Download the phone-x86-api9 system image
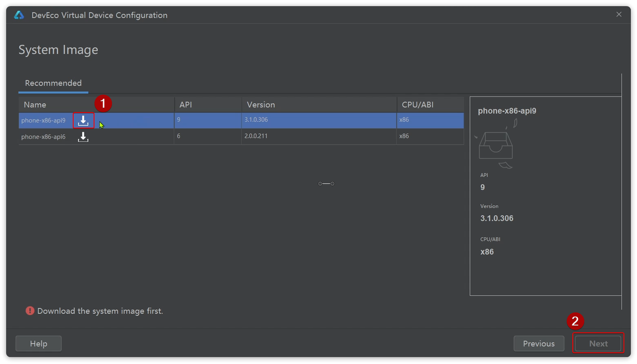This screenshot has width=637, height=364. (83, 120)
